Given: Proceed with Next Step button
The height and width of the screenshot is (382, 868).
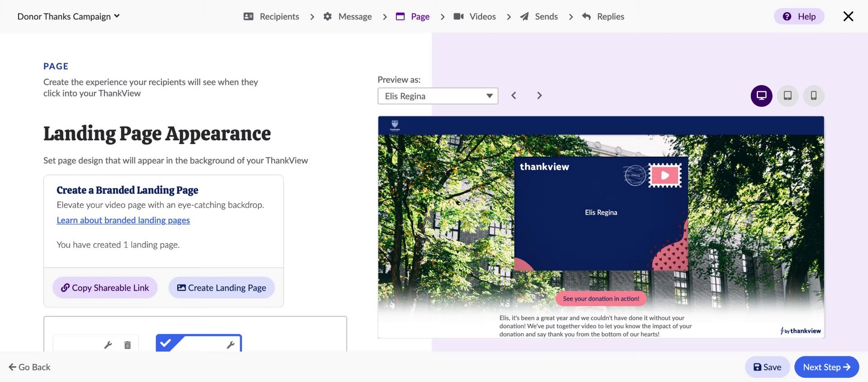Looking at the screenshot, I should (827, 367).
